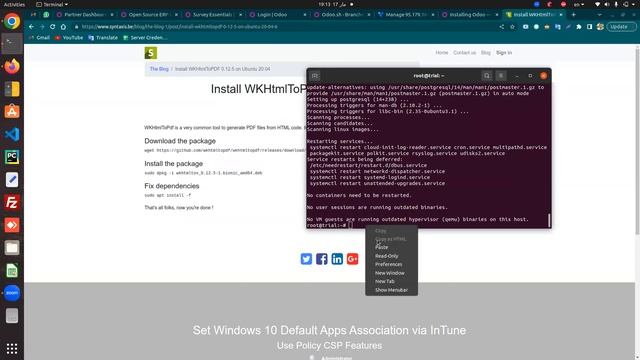Click the green Syntaxis site logo
This screenshot has height=360, width=640.
[151, 53]
